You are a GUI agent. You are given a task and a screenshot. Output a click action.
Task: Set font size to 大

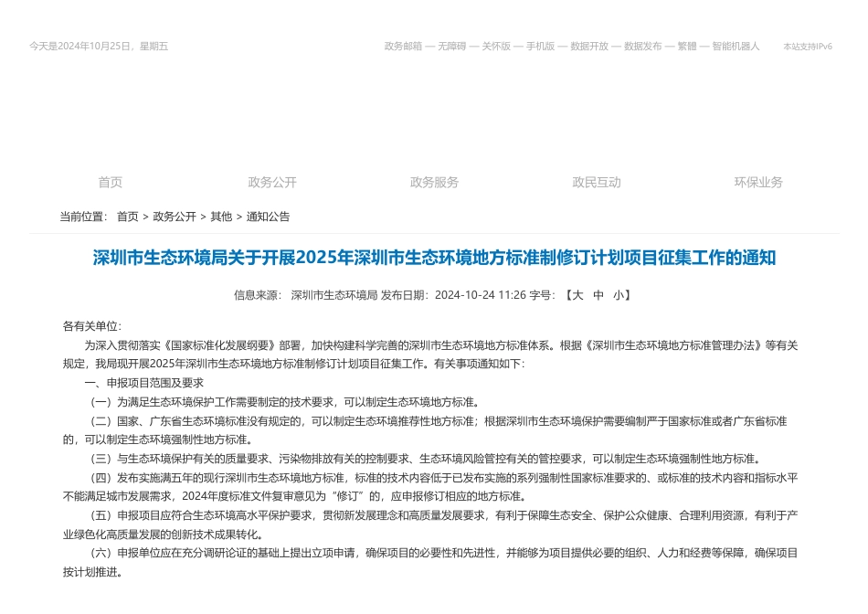click(577, 295)
